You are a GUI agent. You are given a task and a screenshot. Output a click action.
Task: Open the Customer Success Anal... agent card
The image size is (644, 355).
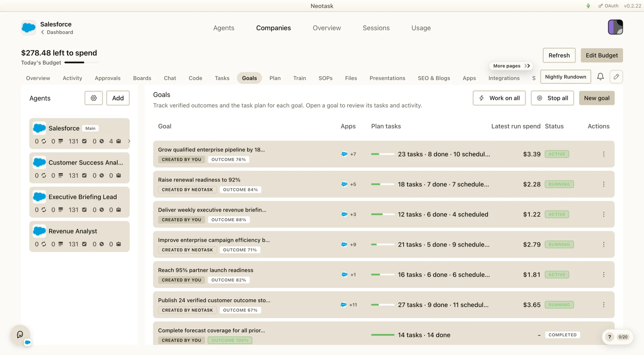pos(79,168)
